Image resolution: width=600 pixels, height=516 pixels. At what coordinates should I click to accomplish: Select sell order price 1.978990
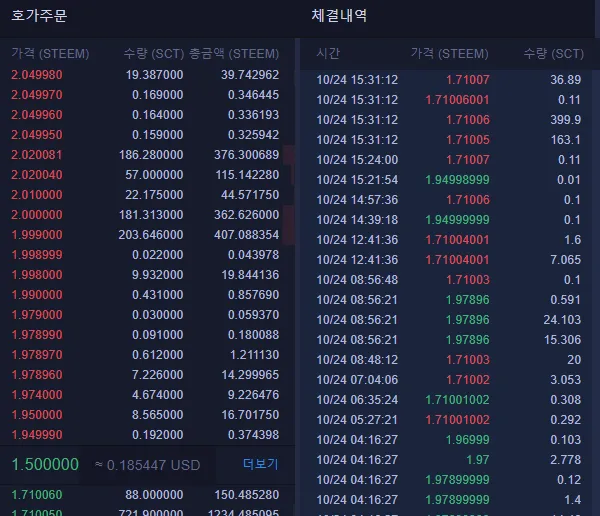coord(37,335)
